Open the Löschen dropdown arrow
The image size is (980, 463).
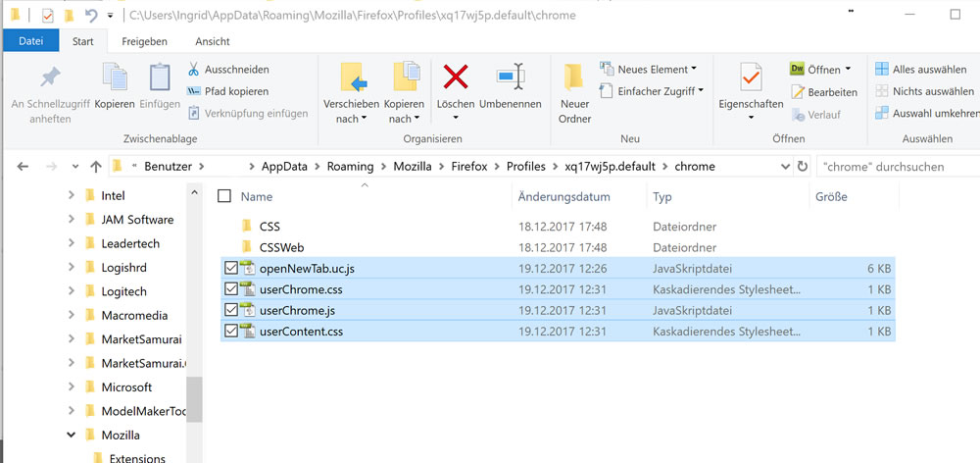coord(456,119)
